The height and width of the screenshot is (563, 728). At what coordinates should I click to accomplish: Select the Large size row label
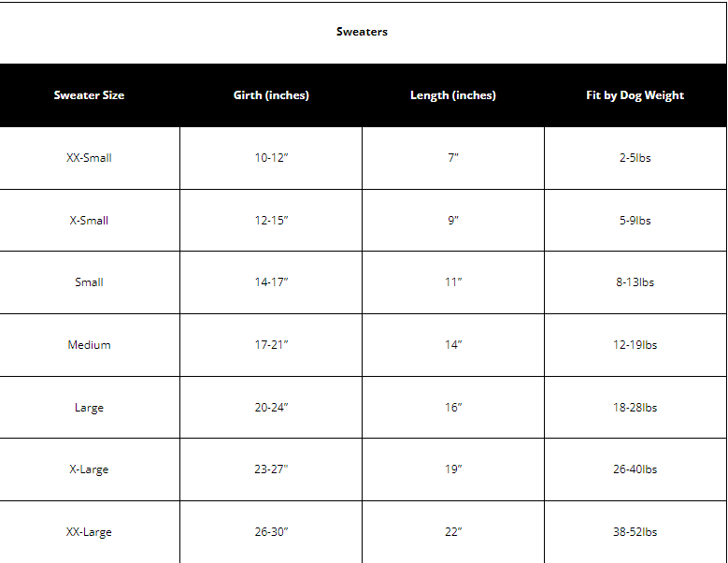click(x=89, y=408)
